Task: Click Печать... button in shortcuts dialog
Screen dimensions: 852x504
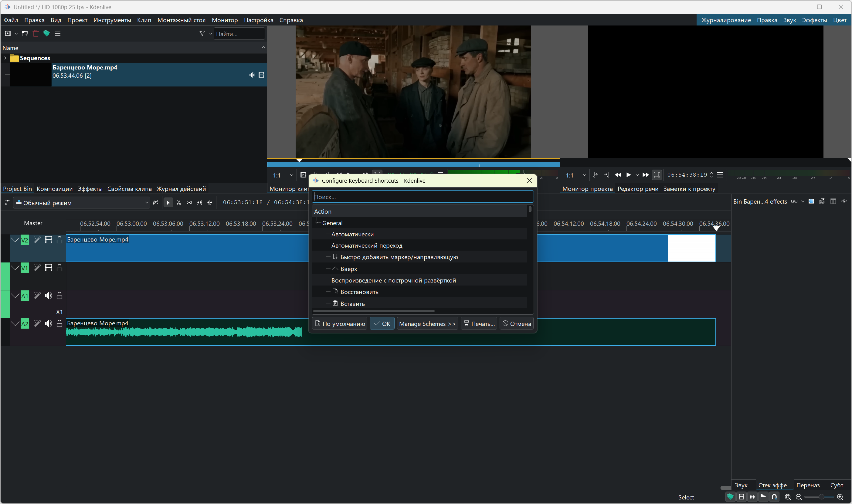Action: [x=479, y=324]
